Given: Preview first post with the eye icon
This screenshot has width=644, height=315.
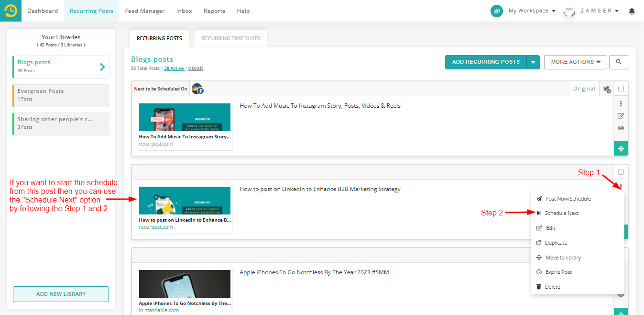Looking at the screenshot, I should 621,128.
